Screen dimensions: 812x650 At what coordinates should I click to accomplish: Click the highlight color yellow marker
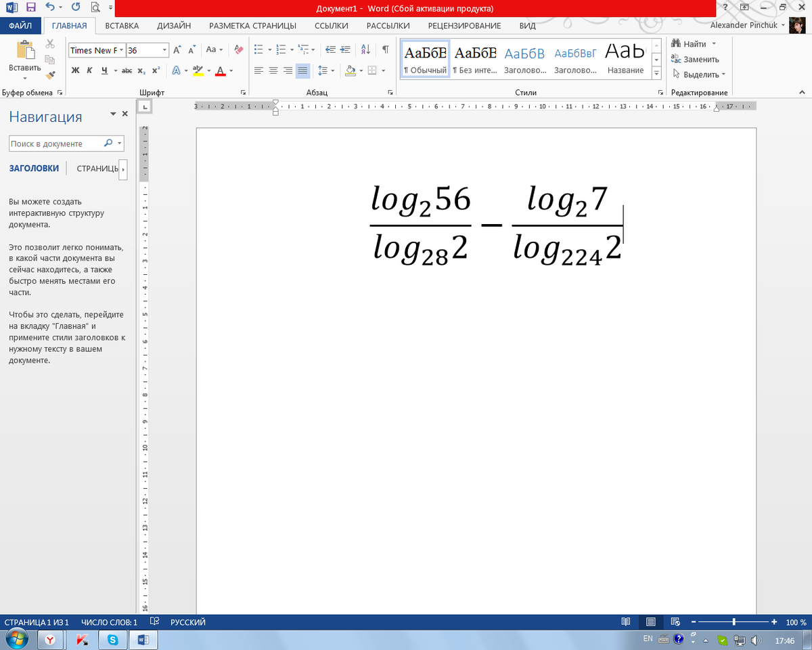[198, 70]
